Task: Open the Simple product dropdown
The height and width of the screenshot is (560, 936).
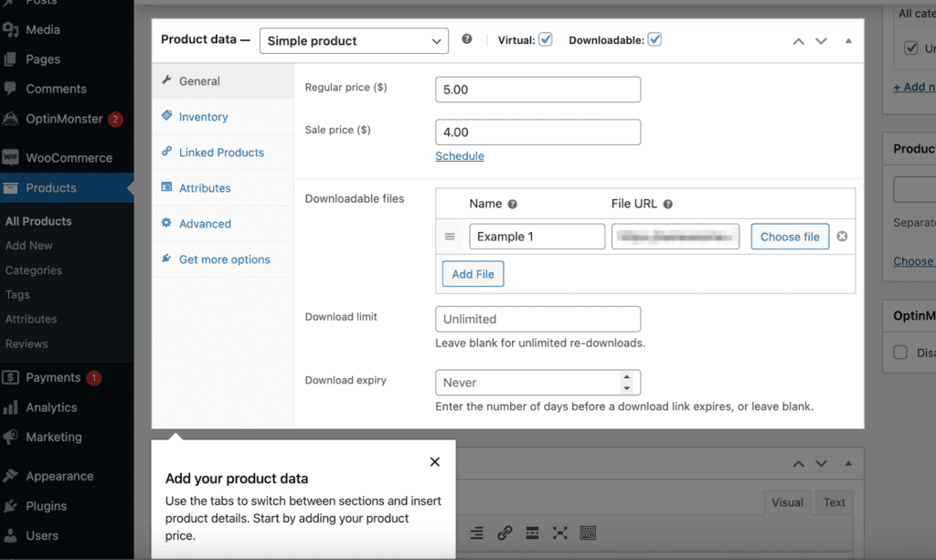Action: click(354, 40)
